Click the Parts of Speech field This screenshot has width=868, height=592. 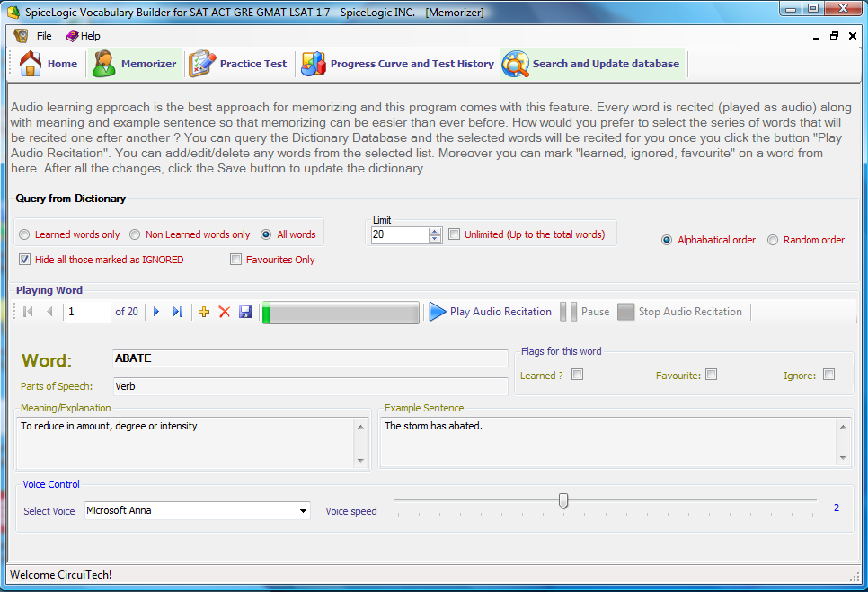tap(310, 386)
